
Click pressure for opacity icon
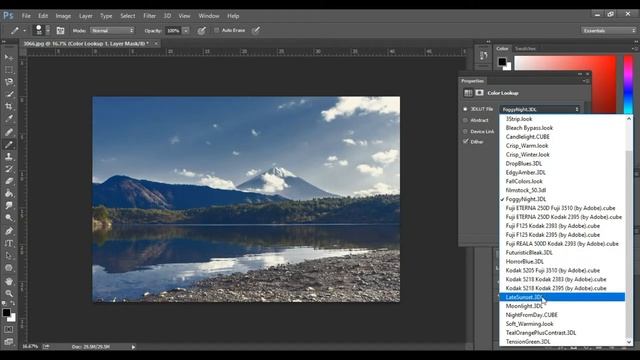pyautogui.click(x=202, y=31)
